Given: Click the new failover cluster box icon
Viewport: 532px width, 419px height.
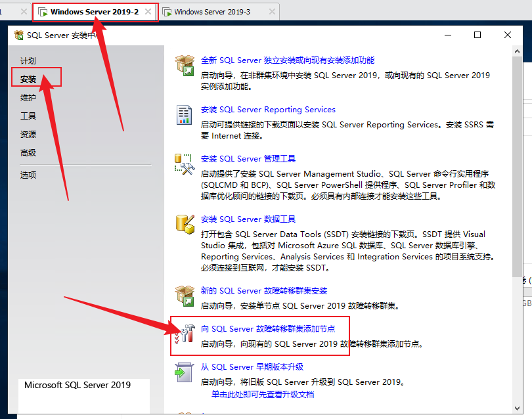Looking at the screenshot, I should tap(185, 296).
